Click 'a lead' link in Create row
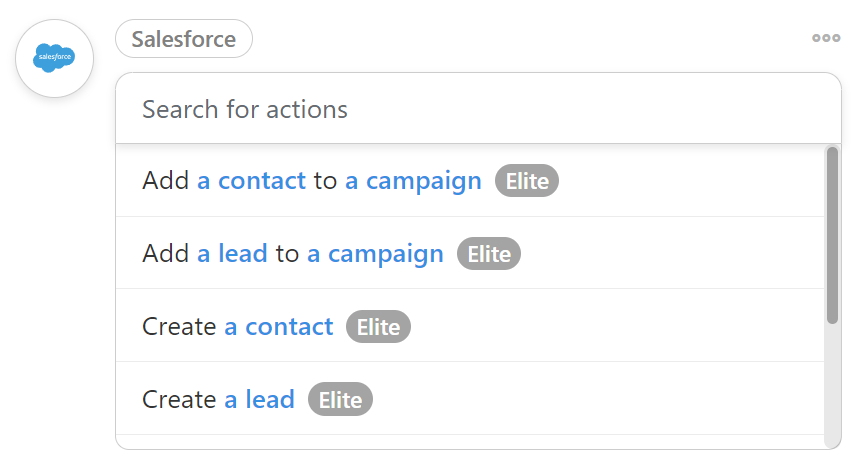859x468 pixels. click(x=260, y=399)
